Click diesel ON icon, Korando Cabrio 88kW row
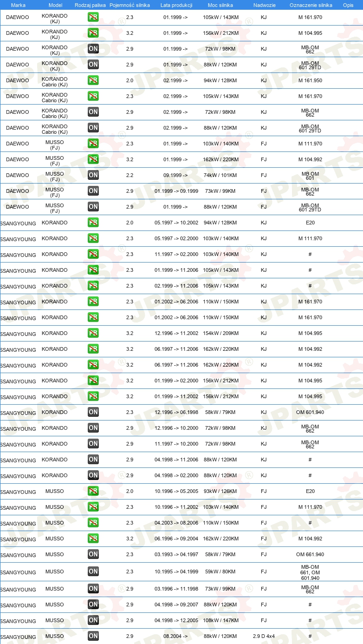 93,128
